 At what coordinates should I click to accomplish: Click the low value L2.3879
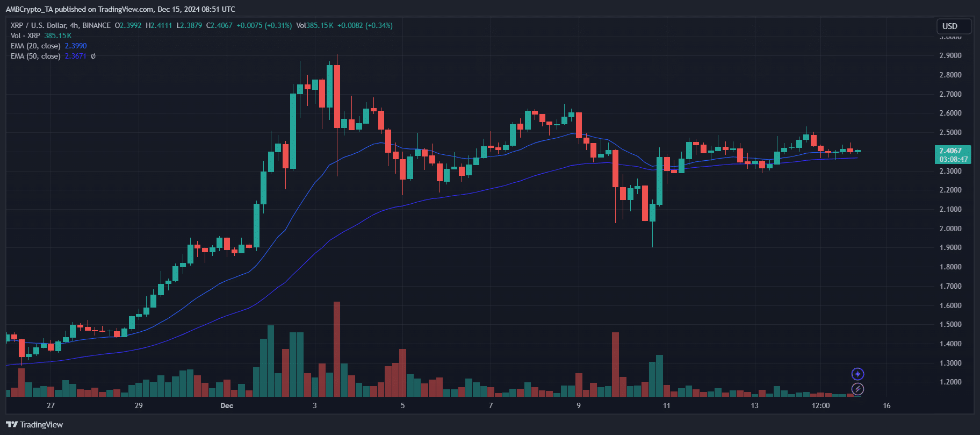(x=189, y=25)
